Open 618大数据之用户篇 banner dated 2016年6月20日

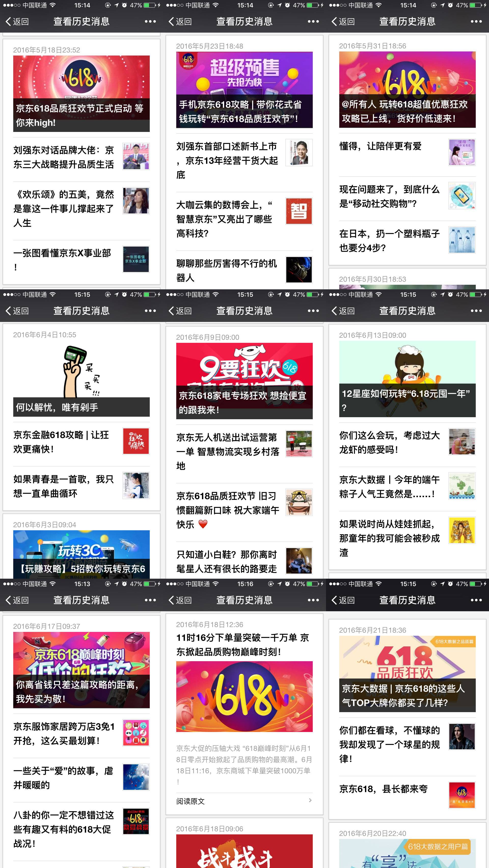tap(407, 853)
